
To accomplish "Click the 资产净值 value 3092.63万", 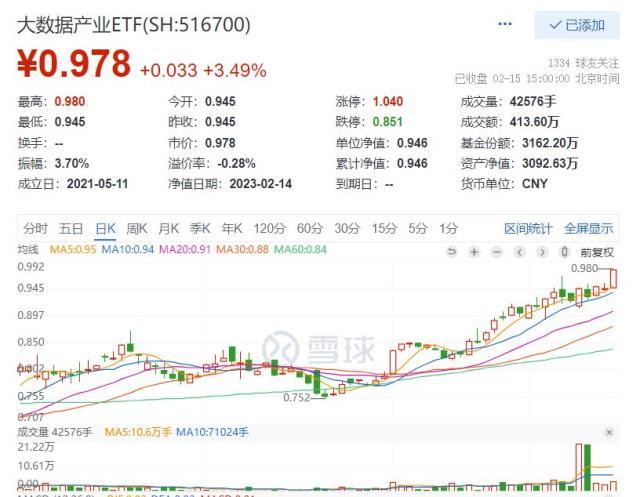I will coord(550,163).
